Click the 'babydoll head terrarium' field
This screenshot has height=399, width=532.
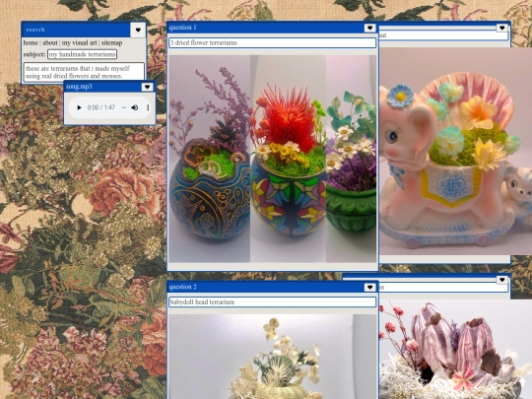pos(273,302)
